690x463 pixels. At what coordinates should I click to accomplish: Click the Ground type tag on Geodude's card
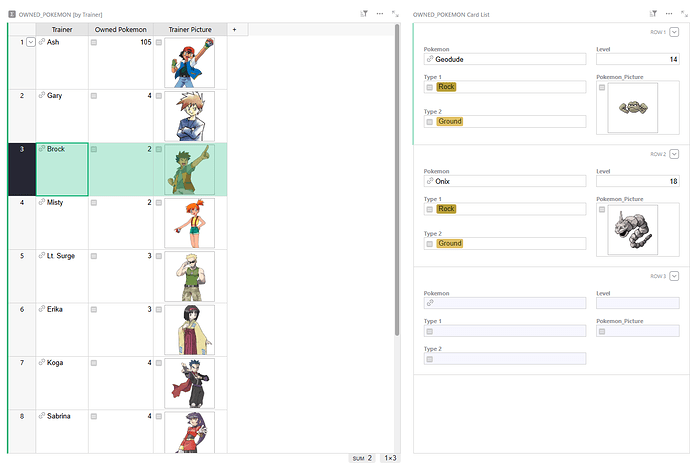pyautogui.click(x=450, y=121)
